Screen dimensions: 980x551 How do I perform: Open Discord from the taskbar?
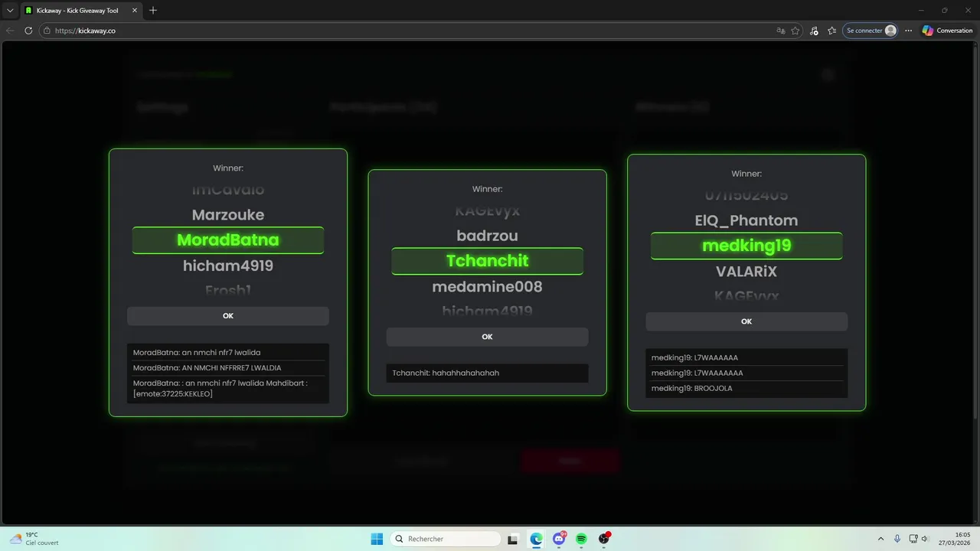(x=559, y=539)
